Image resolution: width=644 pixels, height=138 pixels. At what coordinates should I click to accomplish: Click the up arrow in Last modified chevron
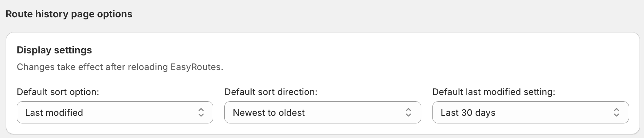201,110
